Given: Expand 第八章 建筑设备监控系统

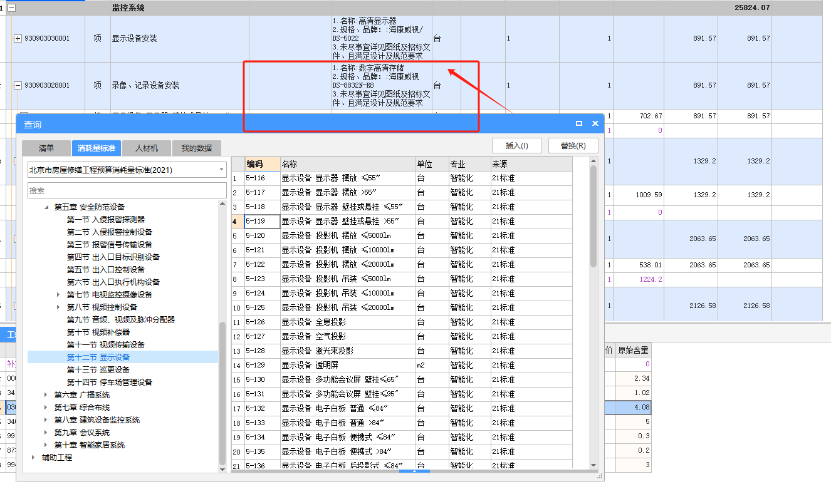Looking at the screenshot, I should (x=46, y=420).
